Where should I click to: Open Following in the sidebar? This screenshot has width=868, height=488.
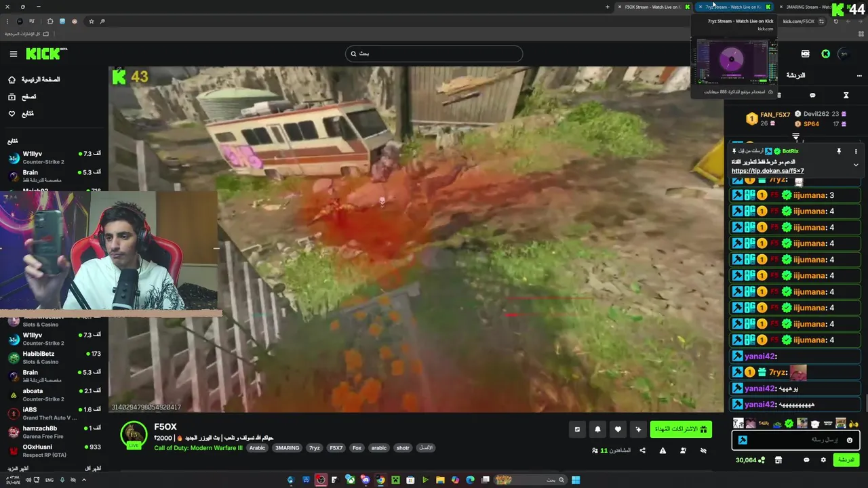click(21, 114)
